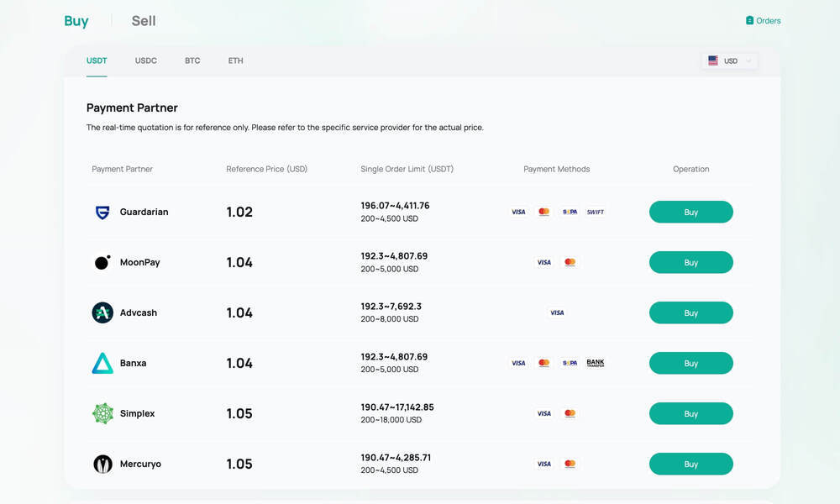The image size is (840, 504).
Task: Buy USDT via MoonPay
Action: [691, 262]
